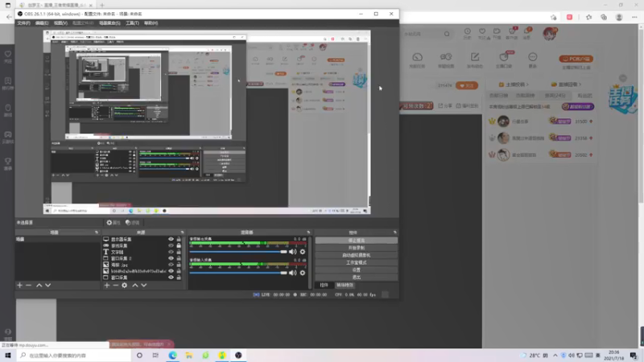Expand 直播回顾 link with chevron

[x=566, y=84]
